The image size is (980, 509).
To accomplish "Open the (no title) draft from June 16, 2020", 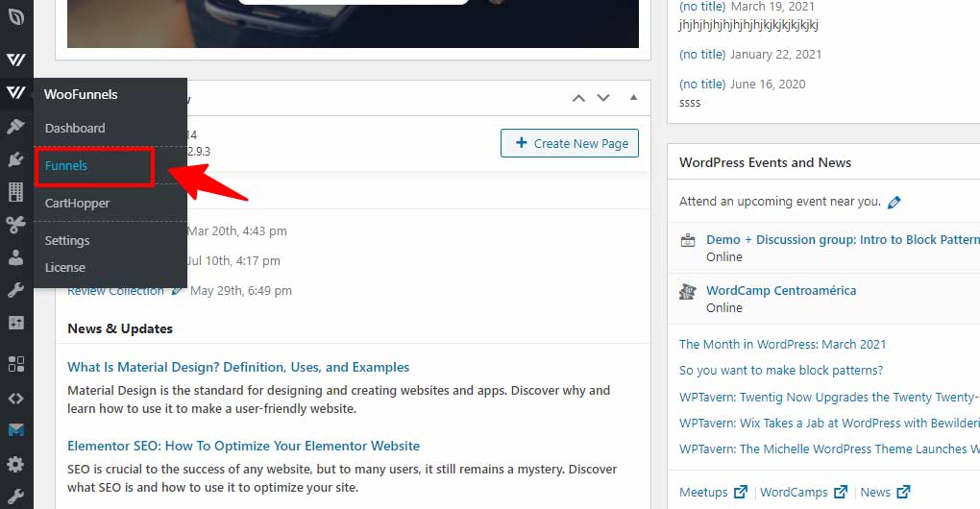I will (x=702, y=85).
